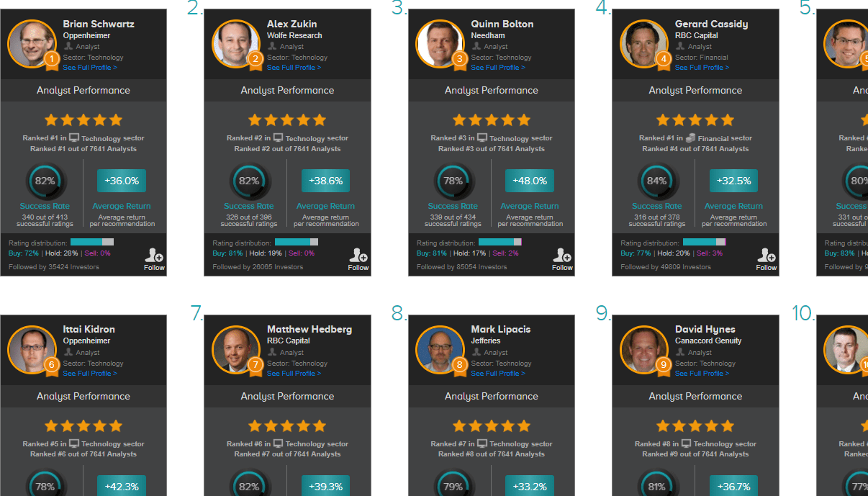The height and width of the screenshot is (496, 868).
Task: Click Quinn Bolton's profile photo
Action: [440, 44]
